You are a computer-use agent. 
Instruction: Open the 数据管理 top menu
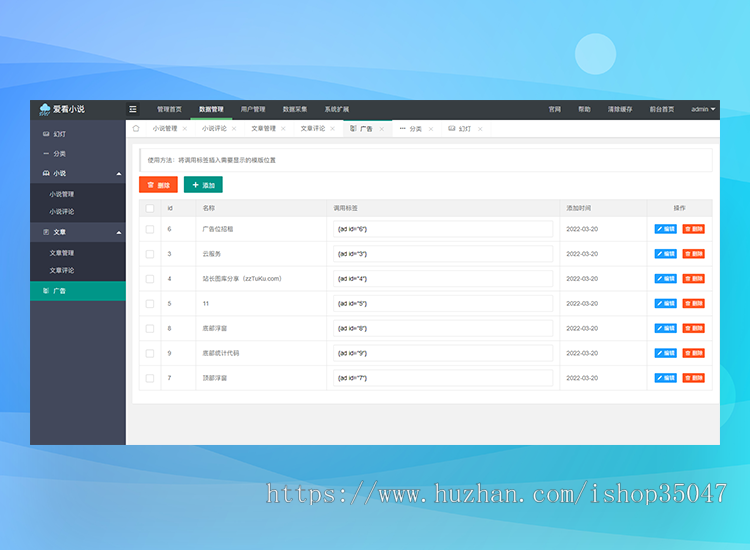pyautogui.click(x=211, y=110)
